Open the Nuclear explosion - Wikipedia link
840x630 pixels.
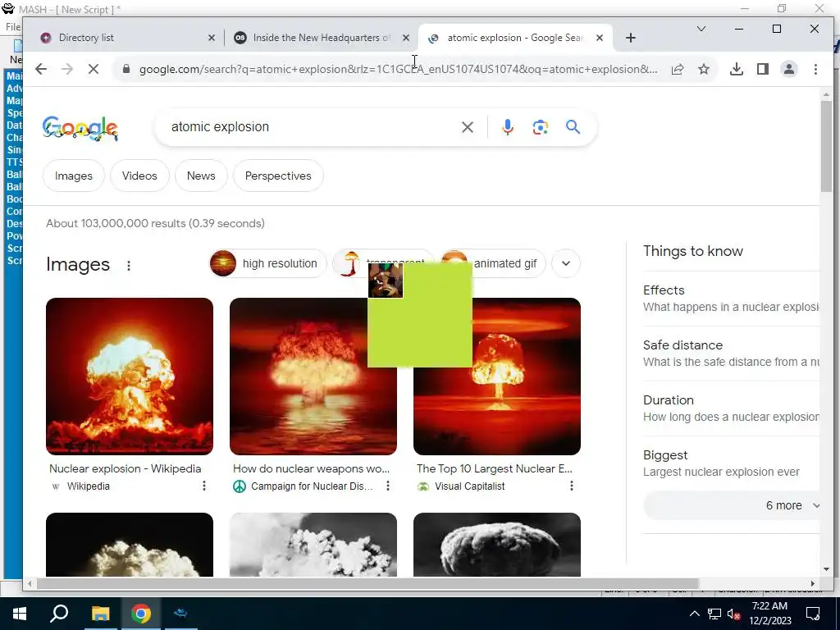click(x=126, y=468)
